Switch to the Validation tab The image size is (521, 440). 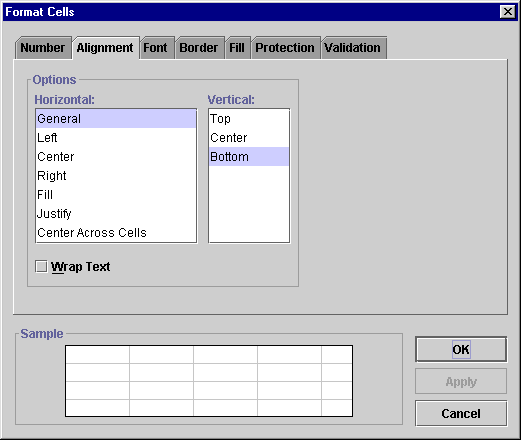pyautogui.click(x=354, y=48)
